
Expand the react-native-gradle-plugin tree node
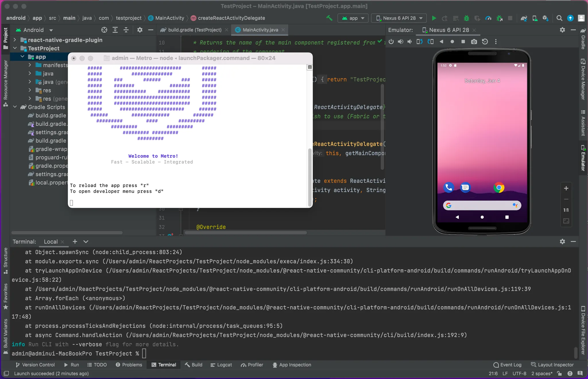point(15,40)
